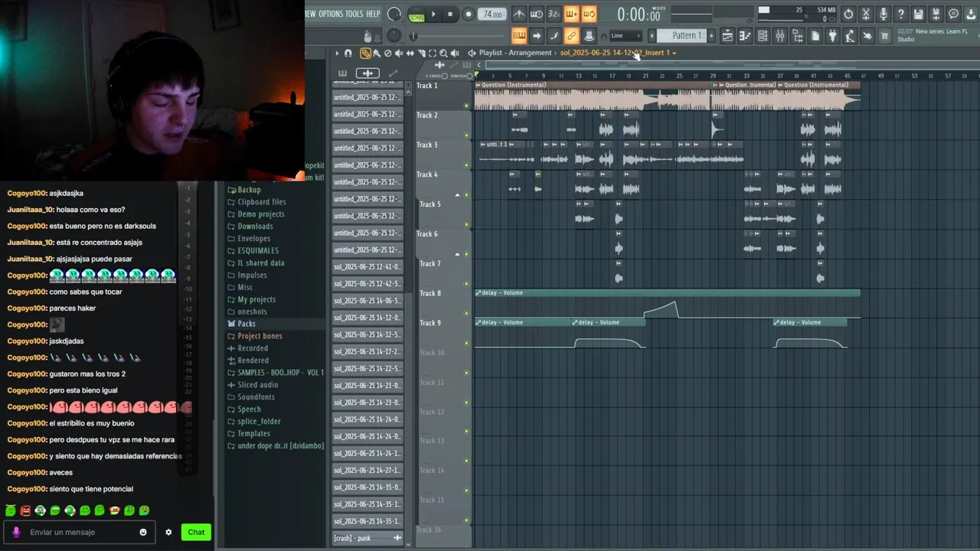Image resolution: width=980 pixels, height=551 pixels.
Task: Expand the Downloads folder in browser
Action: (255, 227)
